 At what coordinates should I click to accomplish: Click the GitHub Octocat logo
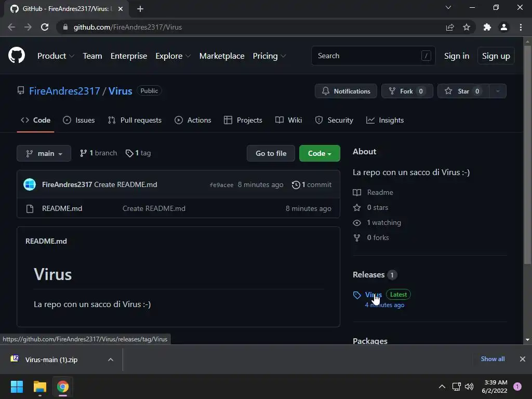coord(17,56)
